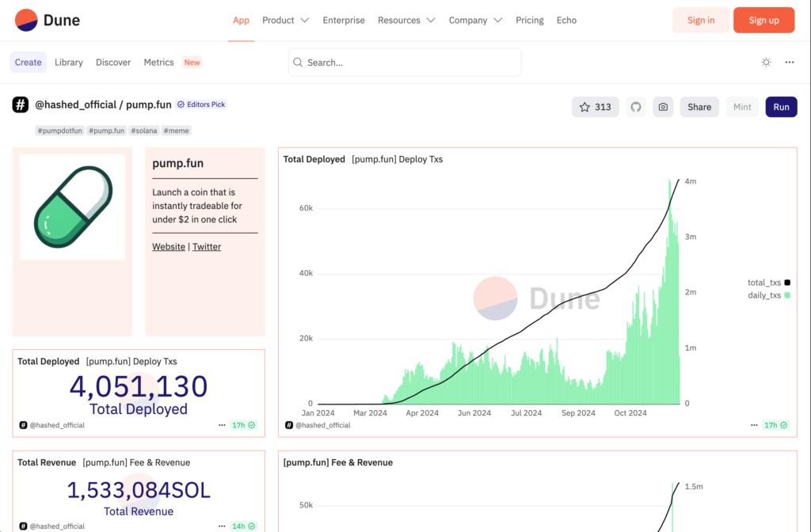Open the @hashed_official profile link in the title
Image resolution: width=811 pixels, height=532 pixels.
pos(75,105)
